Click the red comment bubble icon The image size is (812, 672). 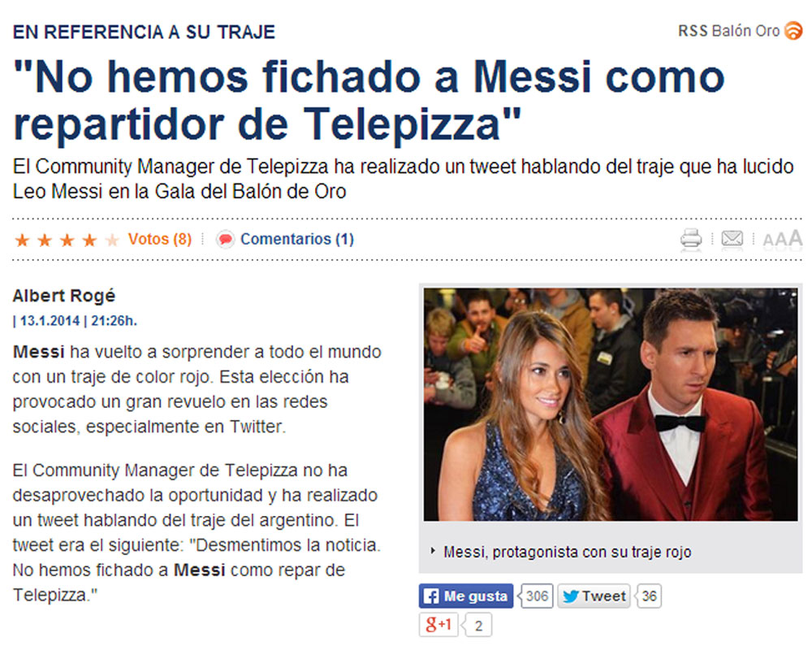pos(225,240)
